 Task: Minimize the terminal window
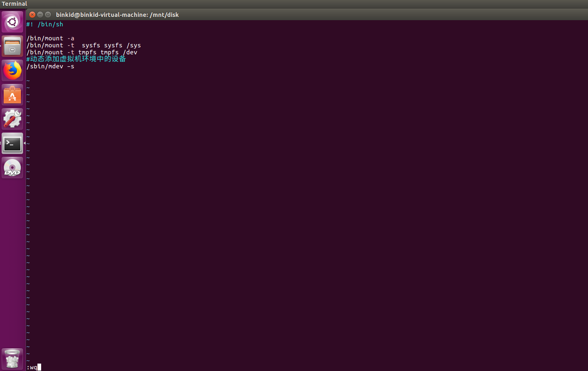40,14
